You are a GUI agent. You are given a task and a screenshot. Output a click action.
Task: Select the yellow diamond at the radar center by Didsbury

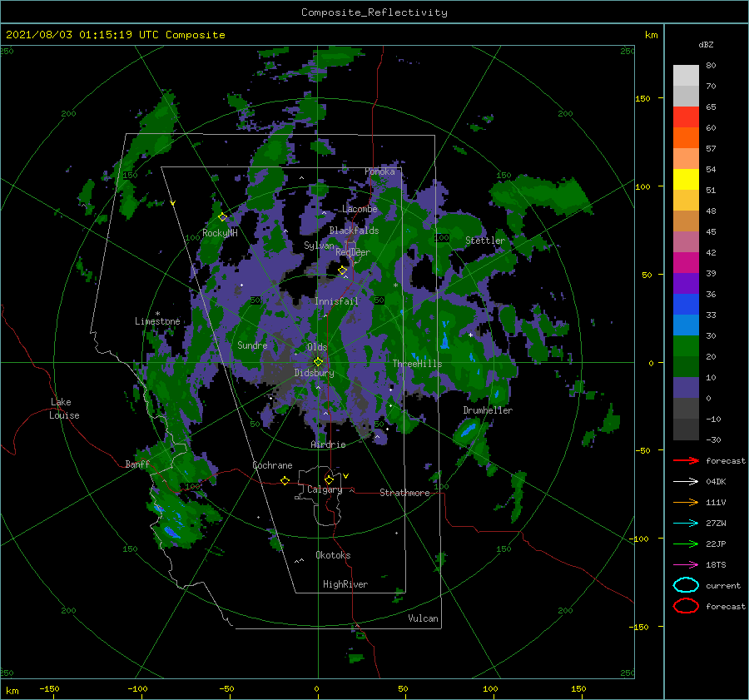pyautogui.click(x=318, y=362)
